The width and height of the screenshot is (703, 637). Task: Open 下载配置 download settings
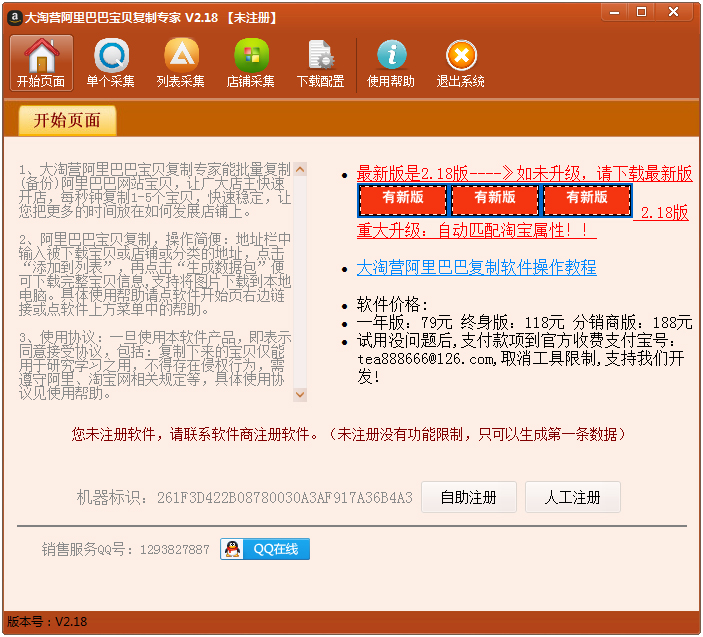(321, 63)
